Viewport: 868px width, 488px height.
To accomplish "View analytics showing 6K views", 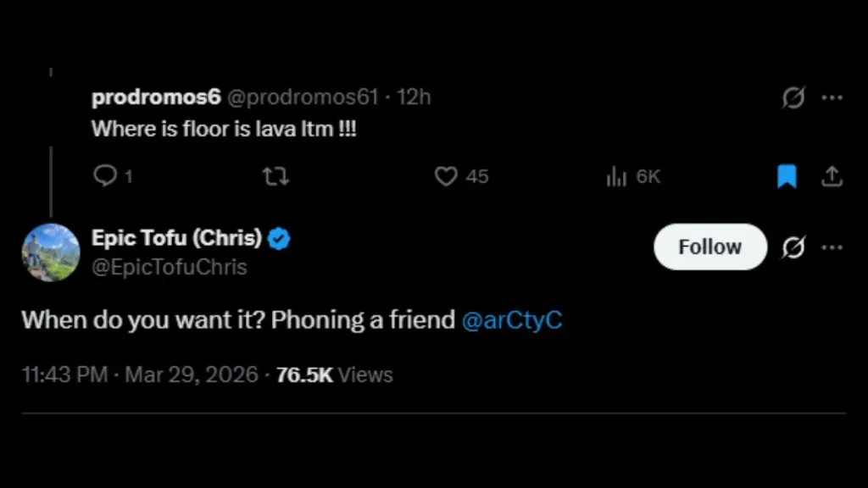I will pyautogui.click(x=633, y=176).
